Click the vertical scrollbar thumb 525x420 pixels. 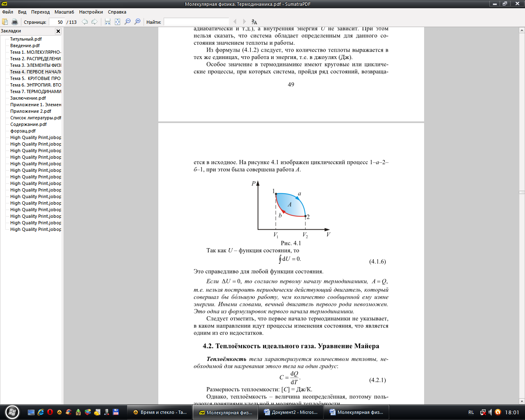[x=522, y=192]
